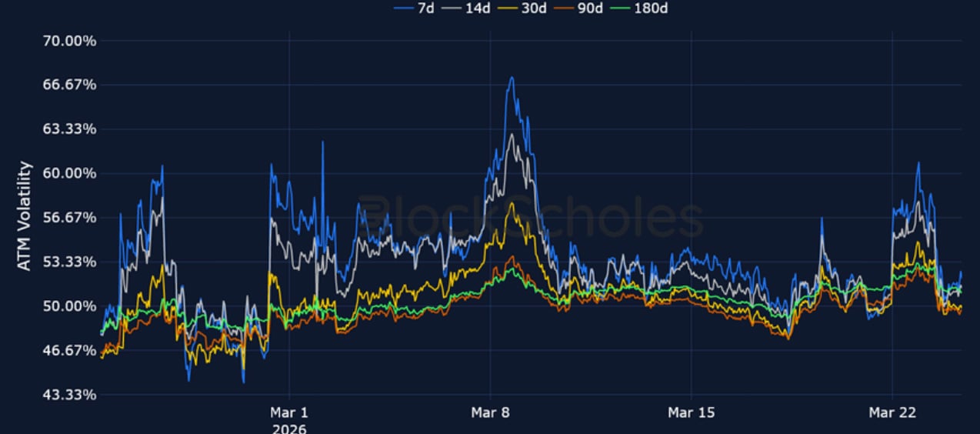Click the ATM Volatility axis title
The height and width of the screenshot is (434, 980).
(x=24, y=216)
